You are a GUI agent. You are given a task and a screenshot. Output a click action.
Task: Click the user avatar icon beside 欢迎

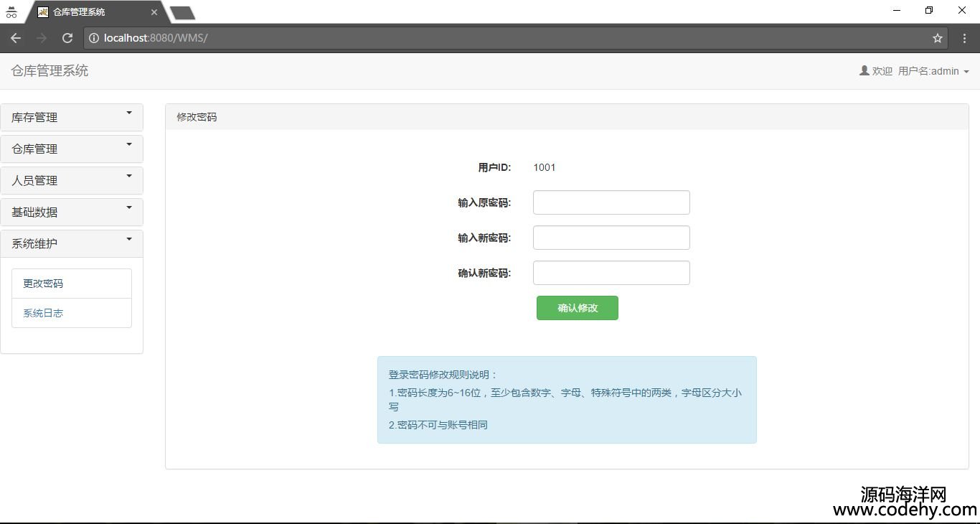(864, 71)
